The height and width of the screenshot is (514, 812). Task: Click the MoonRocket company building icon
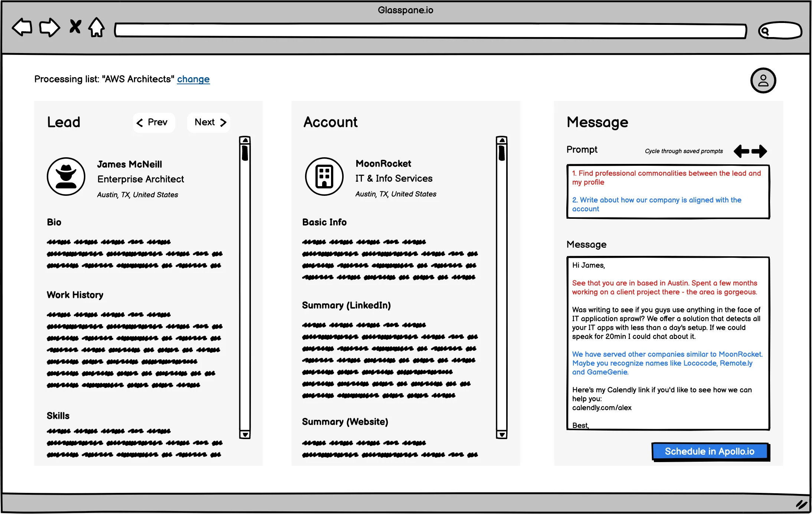coord(324,177)
